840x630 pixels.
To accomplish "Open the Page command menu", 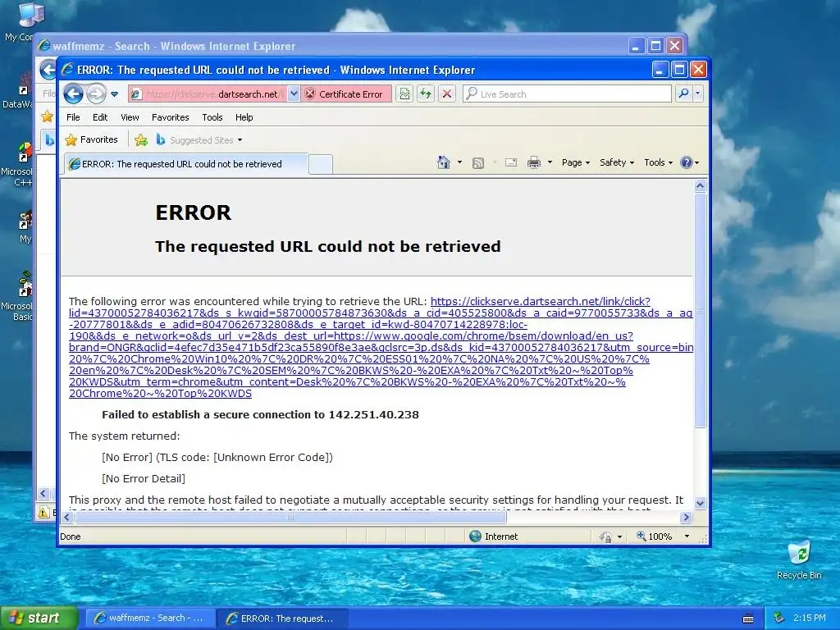I will point(576,162).
